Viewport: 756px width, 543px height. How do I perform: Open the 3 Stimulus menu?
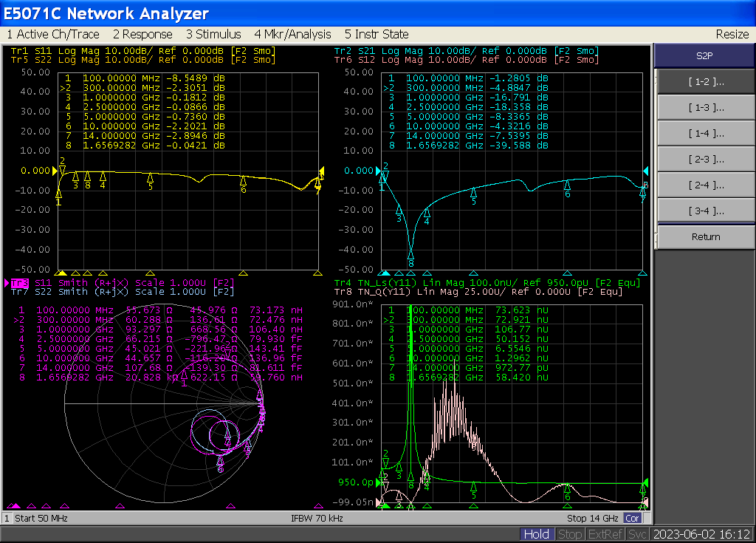213,34
